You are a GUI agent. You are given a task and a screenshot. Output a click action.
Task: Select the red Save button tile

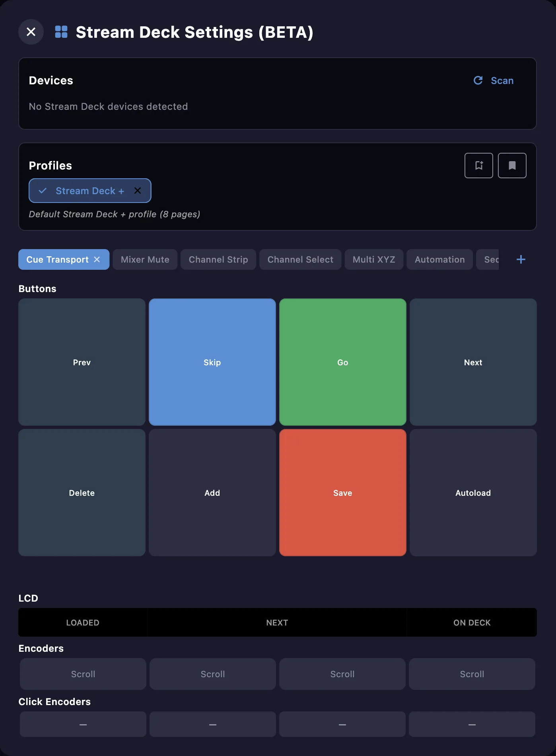pyautogui.click(x=343, y=493)
